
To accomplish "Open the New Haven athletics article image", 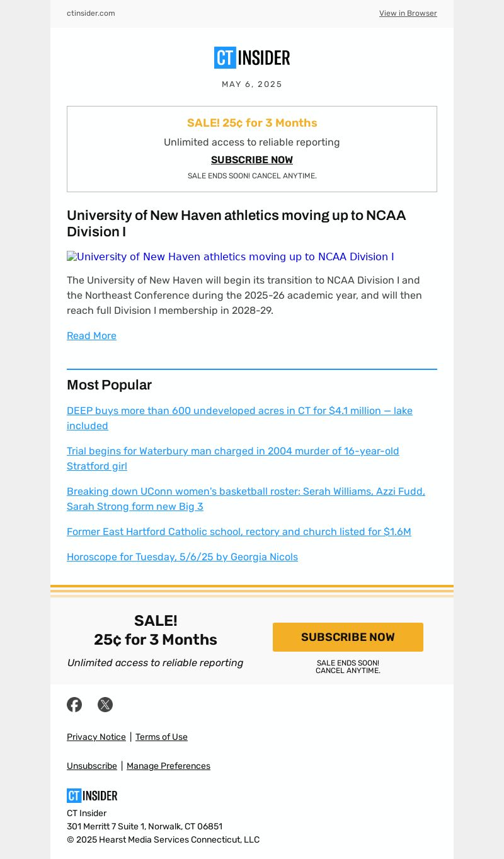I will (x=231, y=257).
